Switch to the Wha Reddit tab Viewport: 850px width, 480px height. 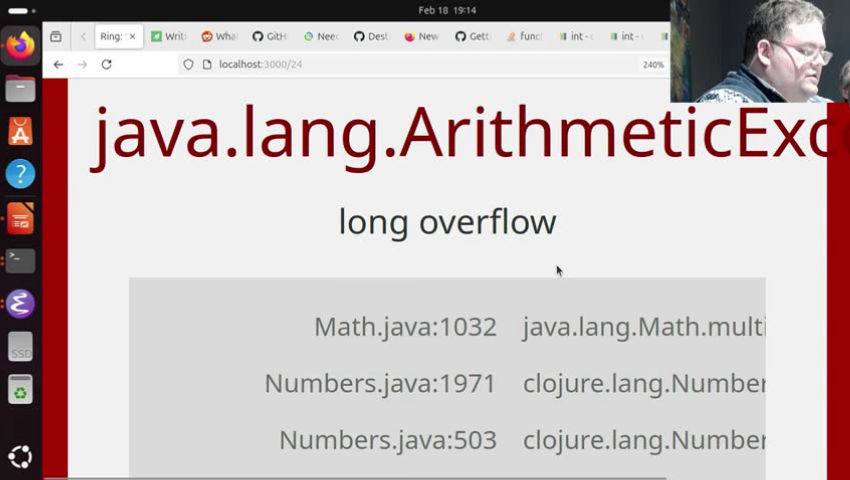[219, 36]
